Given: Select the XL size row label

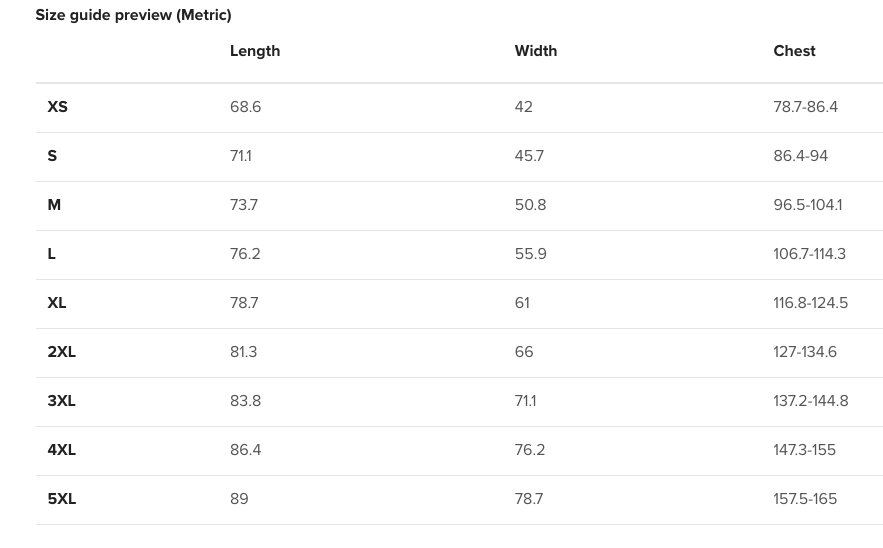Looking at the screenshot, I should point(57,303).
